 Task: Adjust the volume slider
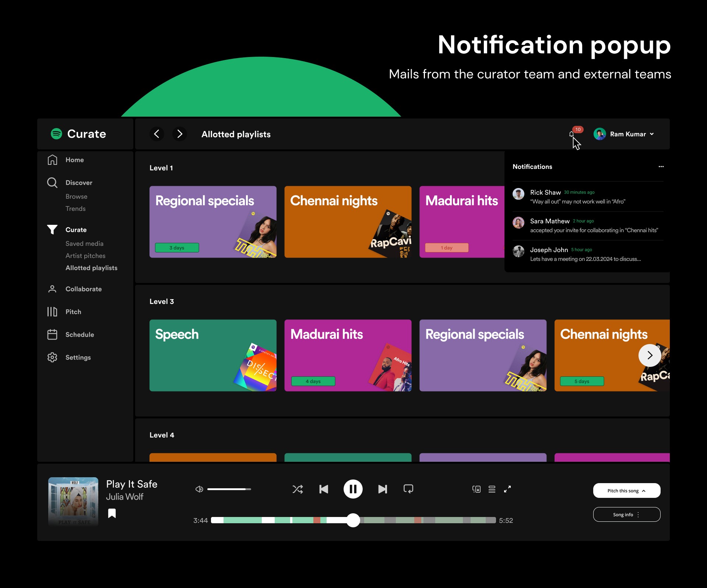[x=229, y=489]
